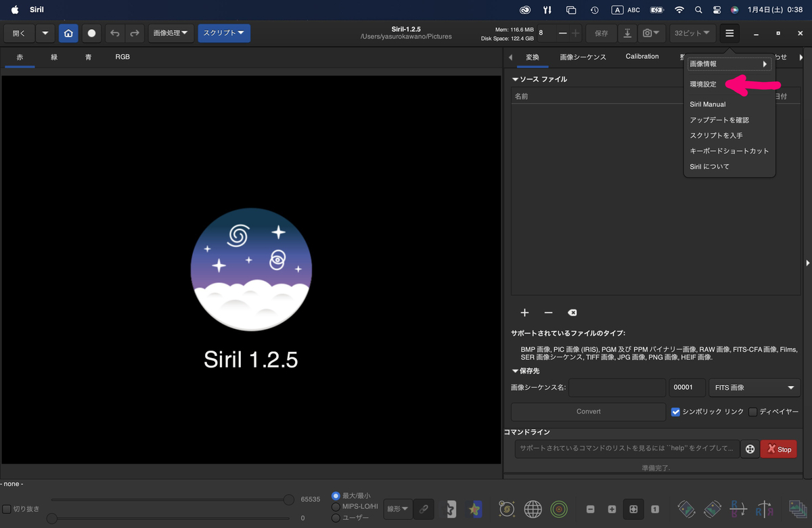This screenshot has width=812, height=528.
Task: Open the FITS 画像 output format combo box
Action: click(x=754, y=388)
